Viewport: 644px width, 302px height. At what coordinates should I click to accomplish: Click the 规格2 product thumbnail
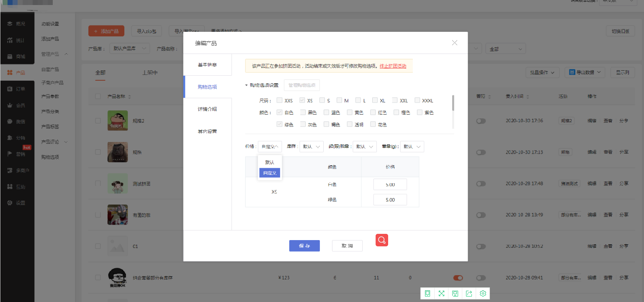coord(118,121)
